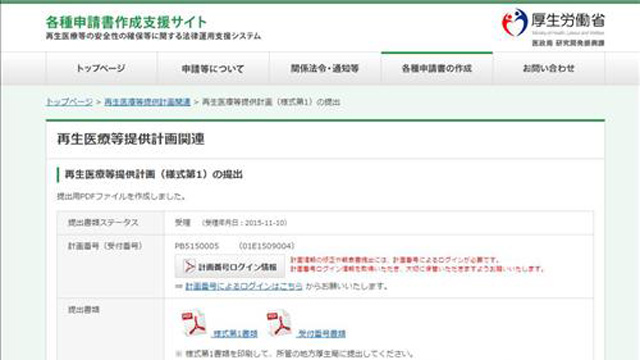Open the 様式第1書類 PDF icon
The height and width of the screenshot is (360, 640).
(x=194, y=323)
